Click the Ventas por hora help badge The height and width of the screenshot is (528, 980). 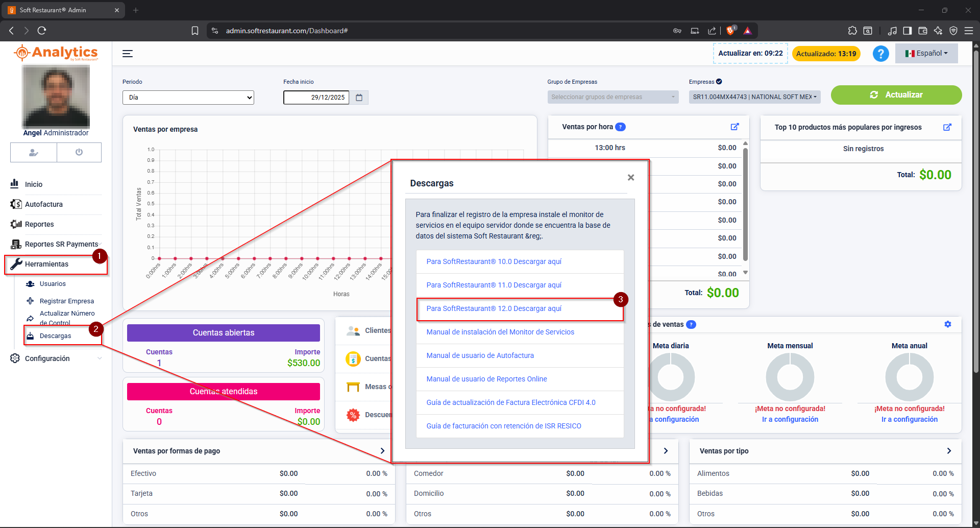pos(620,127)
